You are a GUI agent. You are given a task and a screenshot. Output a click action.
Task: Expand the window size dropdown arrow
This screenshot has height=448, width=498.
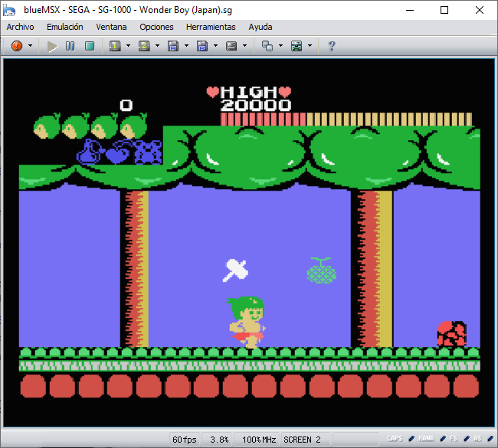(280, 46)
